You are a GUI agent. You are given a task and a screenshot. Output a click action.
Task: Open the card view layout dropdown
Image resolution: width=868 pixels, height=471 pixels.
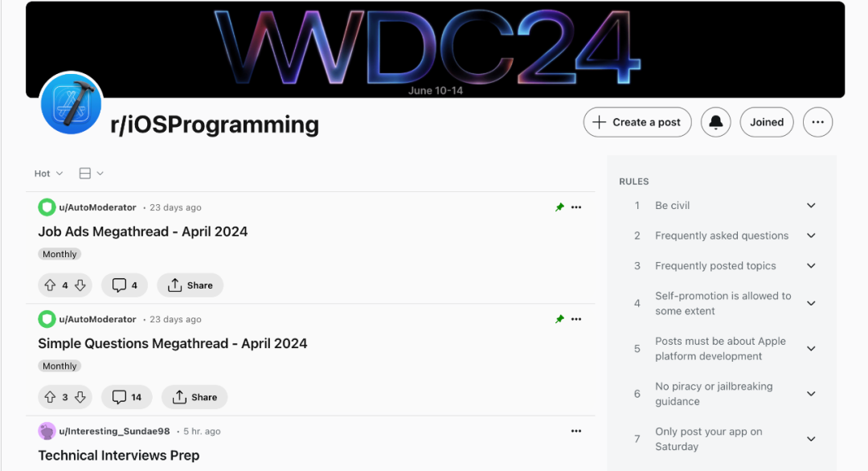[92, 174]
